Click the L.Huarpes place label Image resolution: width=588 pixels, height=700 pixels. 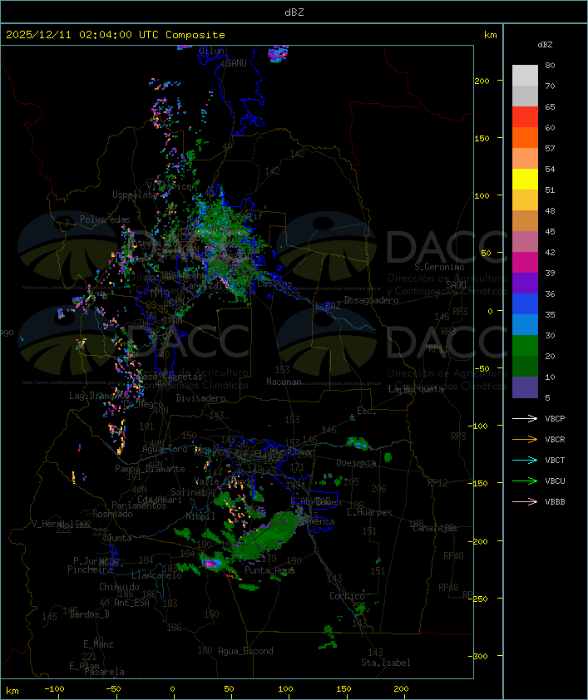point(369,512)
